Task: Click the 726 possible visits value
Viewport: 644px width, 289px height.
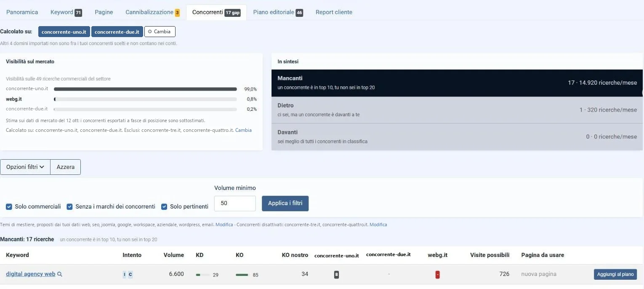Action: coord(504,274)
